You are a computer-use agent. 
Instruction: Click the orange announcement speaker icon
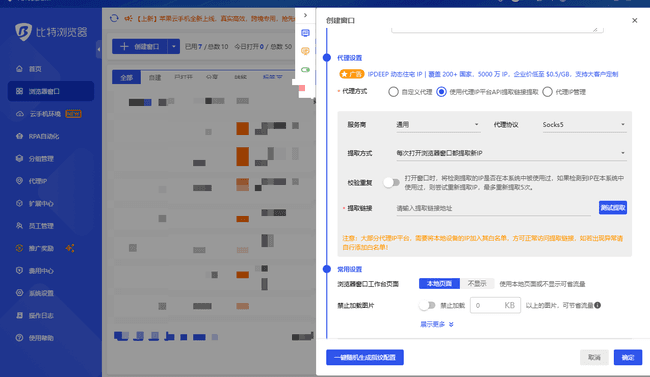129,18
